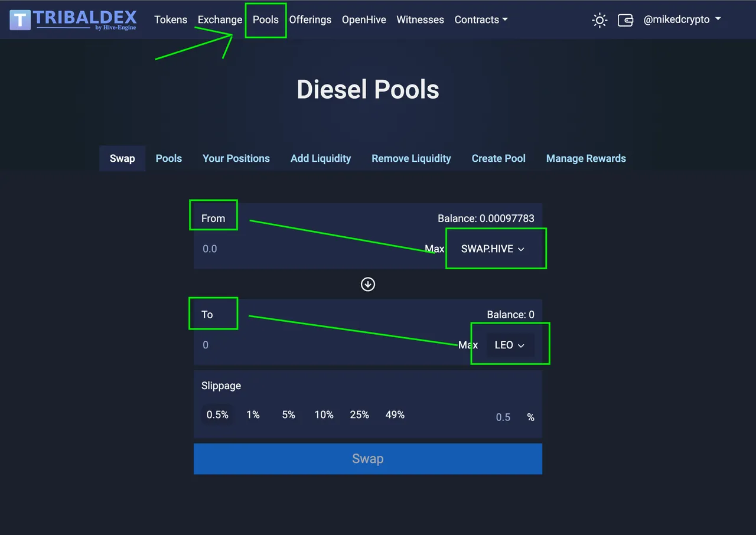Select the Swap tab
The height and width of the screenshot is (535, 756).
coord(122,158)
